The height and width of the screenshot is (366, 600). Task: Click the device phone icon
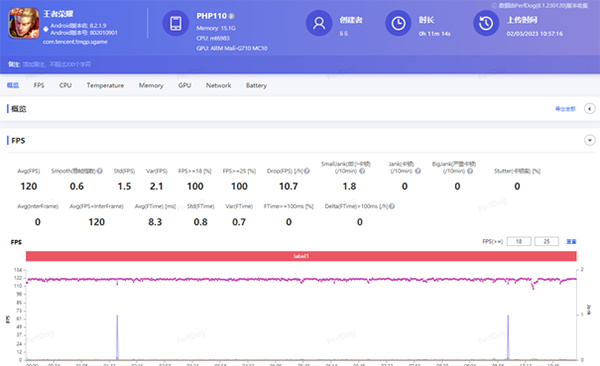pyautogui.click(x=176, y=23)
